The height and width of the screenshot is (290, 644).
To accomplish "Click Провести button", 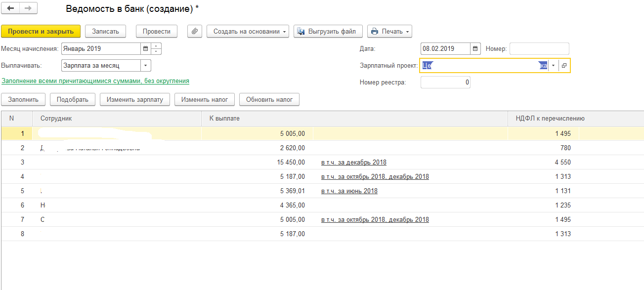I will [157, 31].
